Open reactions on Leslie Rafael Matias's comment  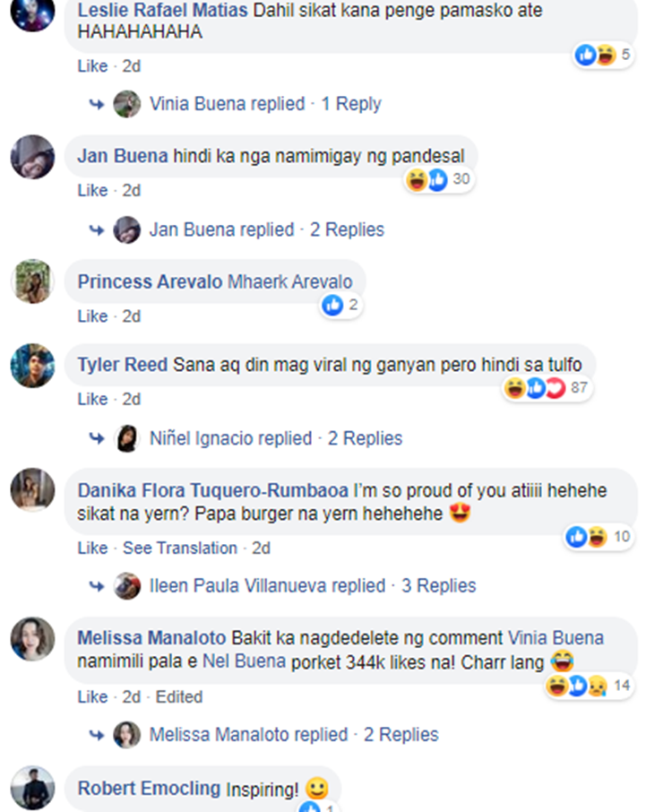point(604,55)
